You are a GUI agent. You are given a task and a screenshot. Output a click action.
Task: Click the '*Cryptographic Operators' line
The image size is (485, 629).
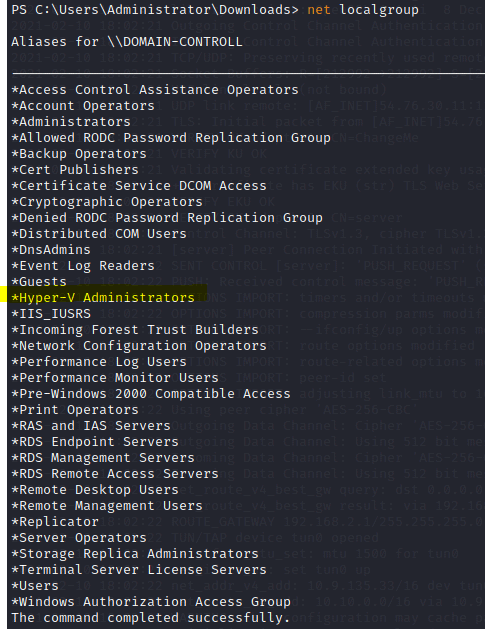107,202
